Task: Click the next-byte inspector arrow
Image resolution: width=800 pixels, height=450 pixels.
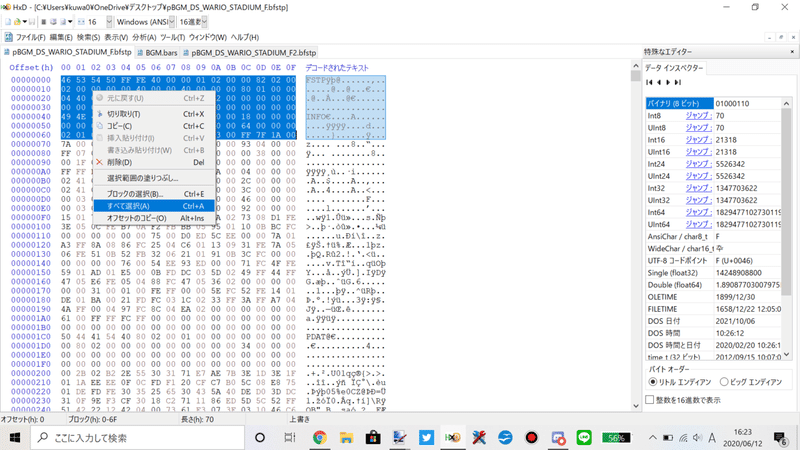Action: click(668, 82)
